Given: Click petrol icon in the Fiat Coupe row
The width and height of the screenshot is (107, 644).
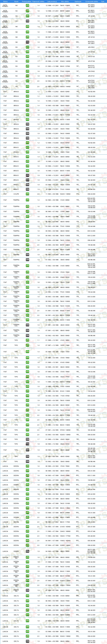Looking at the screenshot, I should coord(28,194).
